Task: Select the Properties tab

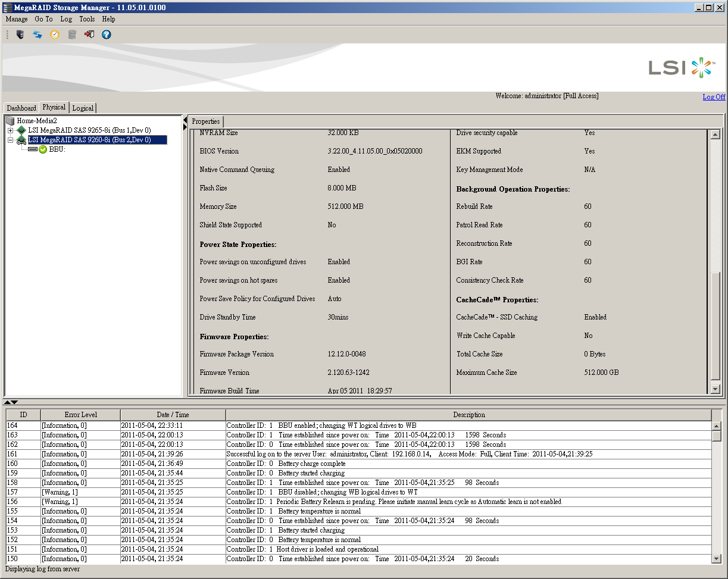Action: 206,121
